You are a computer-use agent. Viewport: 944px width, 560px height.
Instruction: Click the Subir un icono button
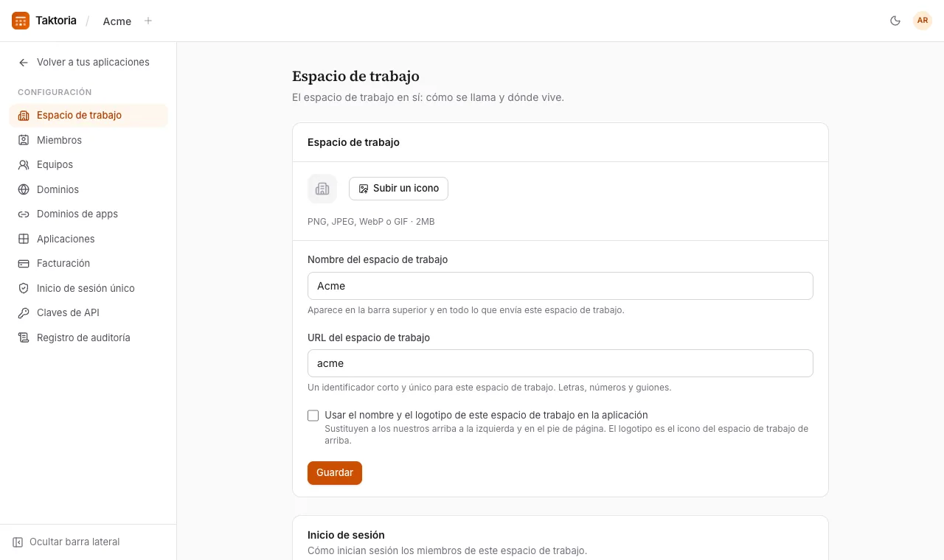click(398, 189)
